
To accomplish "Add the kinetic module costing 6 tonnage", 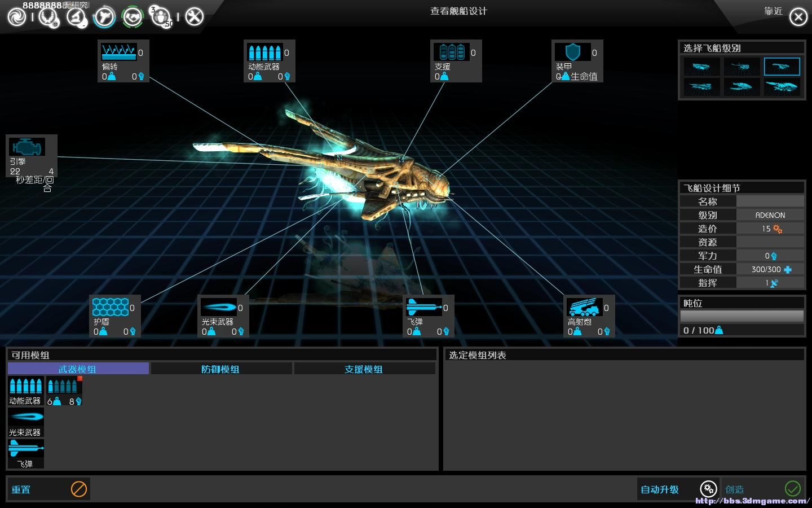I will click(64, 391).
